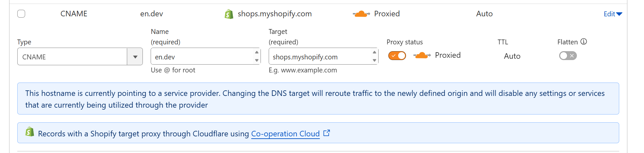The image size is (644, 153).
Task: Click the Shopify icon in the info banner
Action: (30, 132)
